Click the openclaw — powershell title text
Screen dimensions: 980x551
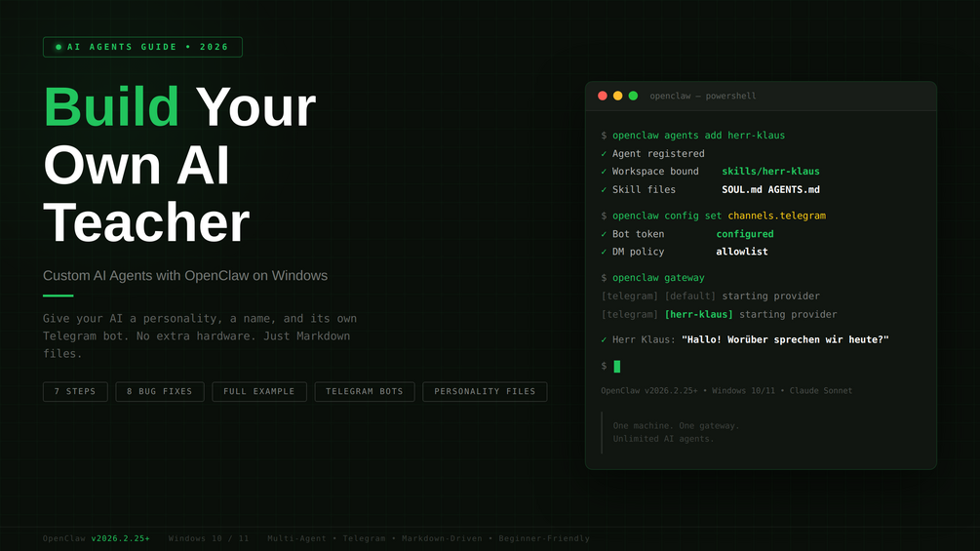[x=703, y=96]
